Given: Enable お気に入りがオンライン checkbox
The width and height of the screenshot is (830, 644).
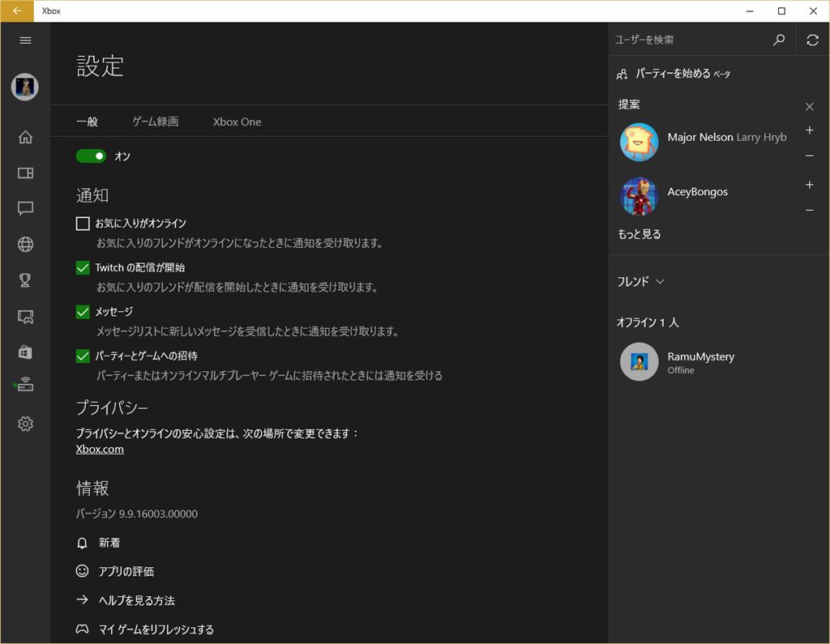Looking at the screenshot, I should click(83, 224).
